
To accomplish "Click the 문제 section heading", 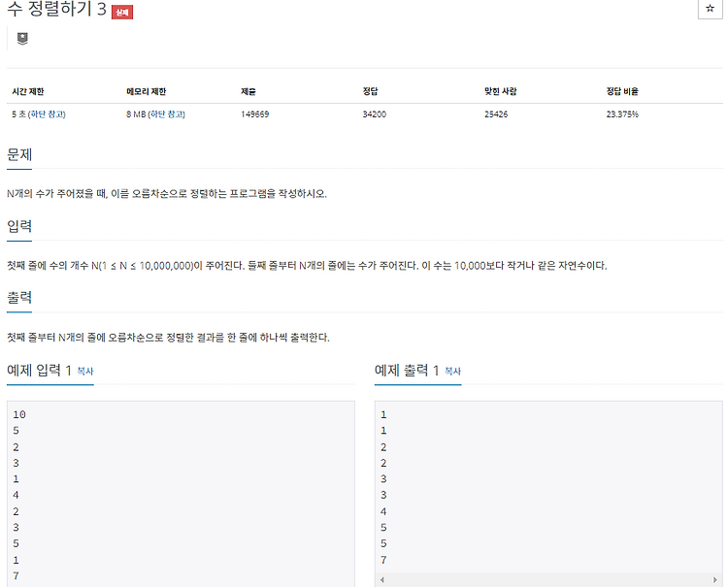I will (19, 154).
